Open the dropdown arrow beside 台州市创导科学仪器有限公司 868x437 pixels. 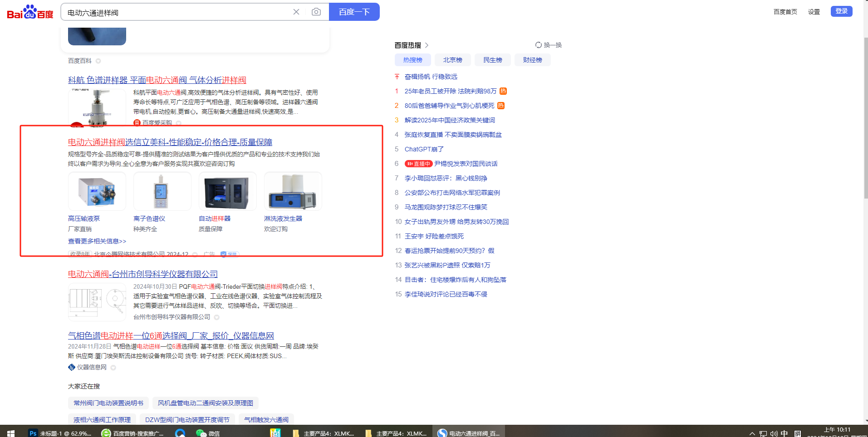(217, 317)
